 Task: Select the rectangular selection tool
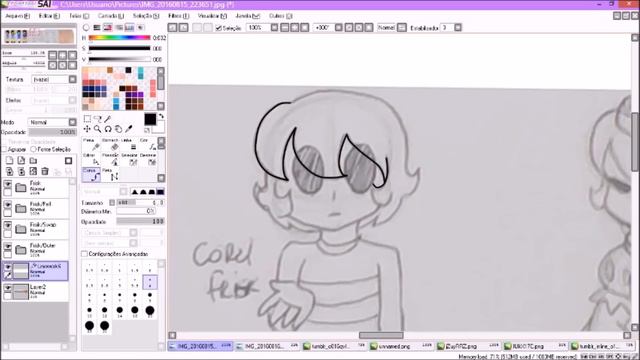[x=87, y=119]
